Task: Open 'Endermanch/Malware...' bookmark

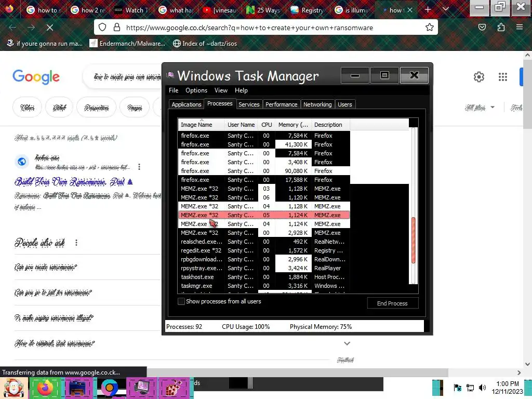Action: (127, 44)
